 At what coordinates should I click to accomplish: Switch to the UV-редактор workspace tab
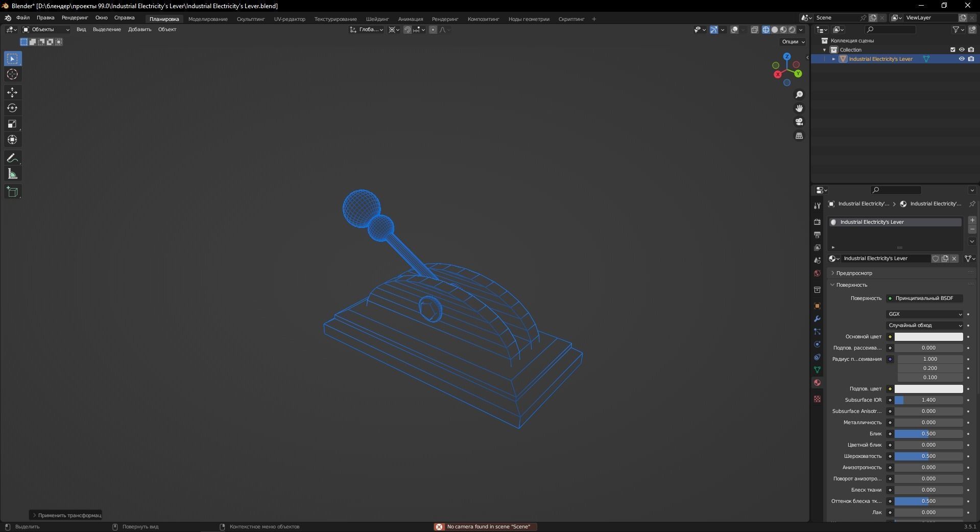(290, 19)
